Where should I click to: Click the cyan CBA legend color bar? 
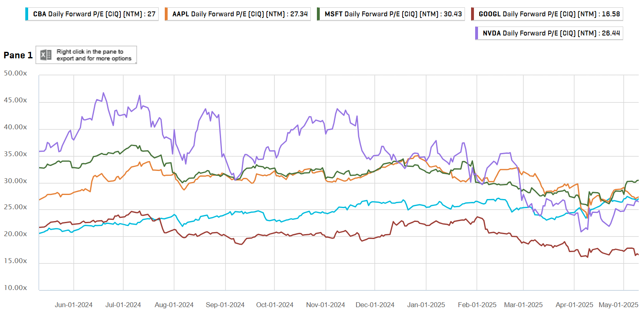tap(27, 14)
